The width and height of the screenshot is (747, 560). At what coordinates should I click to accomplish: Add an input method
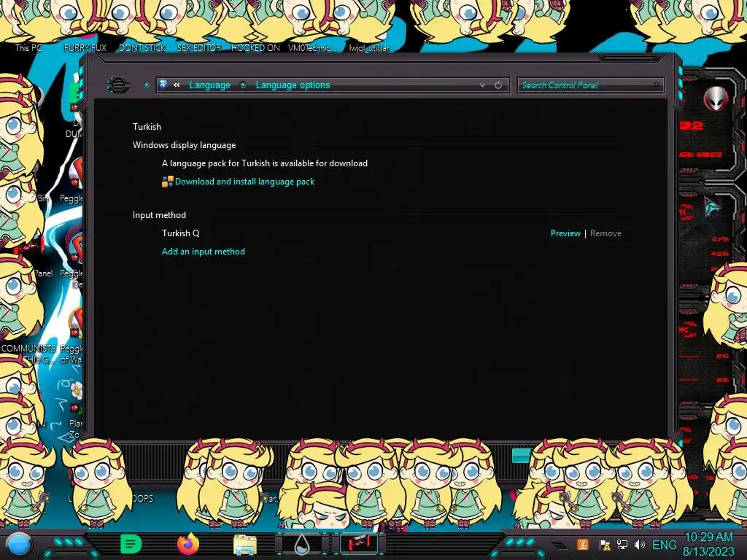click(x=204, y=252)
